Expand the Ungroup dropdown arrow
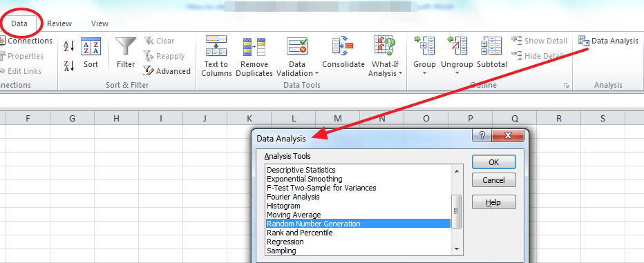 [457, 73]
